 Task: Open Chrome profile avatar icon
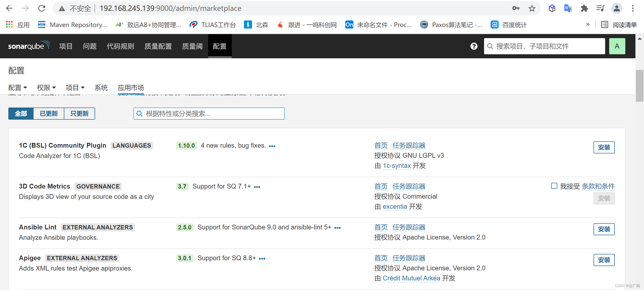tap(616, 8)
